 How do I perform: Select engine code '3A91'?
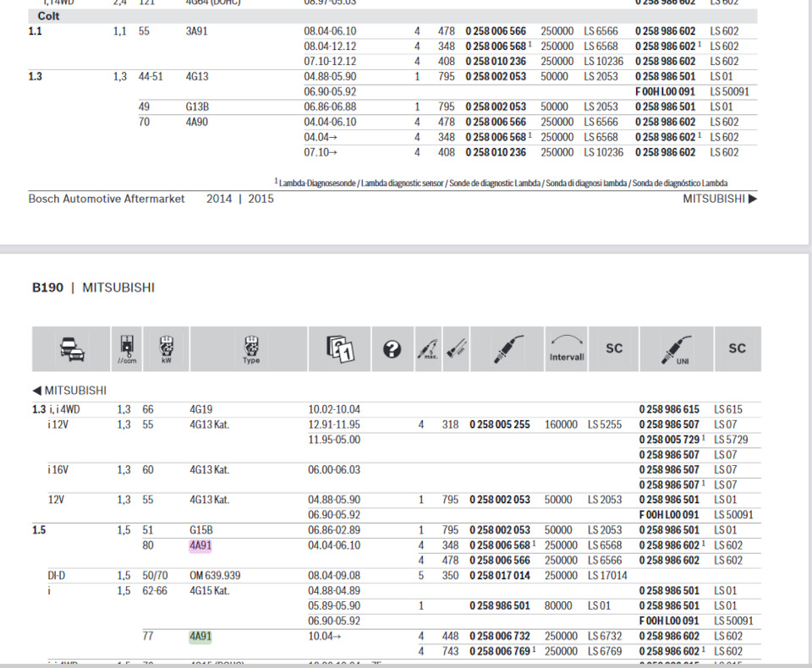click(197, 31)
